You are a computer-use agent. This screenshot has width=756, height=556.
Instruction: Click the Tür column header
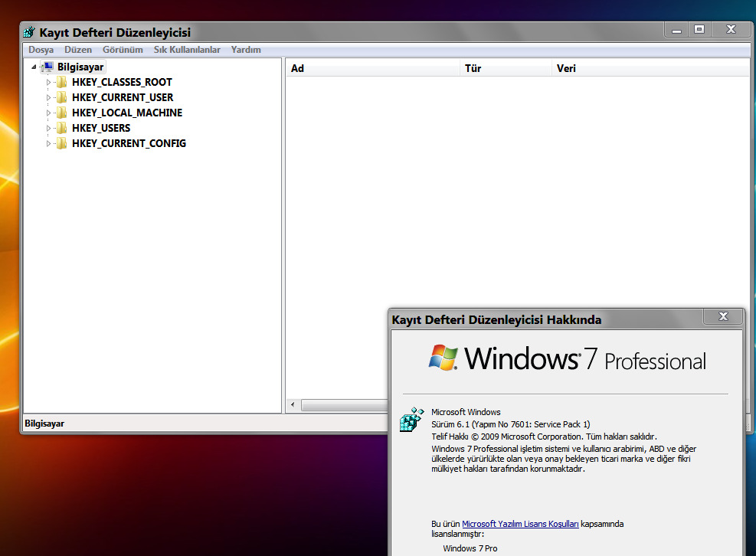point(506,68)
